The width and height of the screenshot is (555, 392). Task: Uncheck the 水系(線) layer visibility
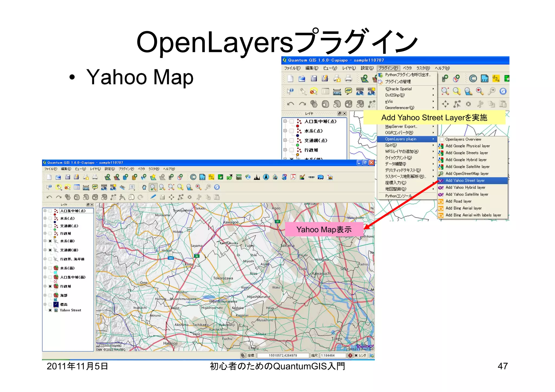50,241
